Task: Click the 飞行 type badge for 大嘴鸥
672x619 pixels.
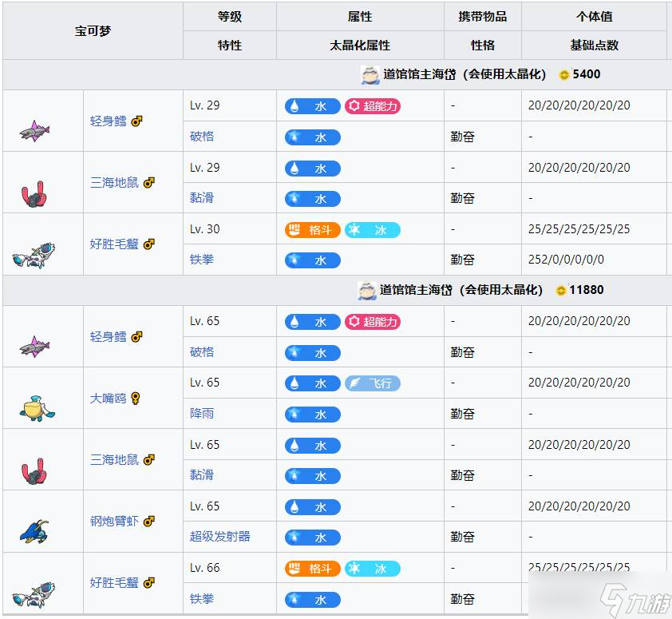Action: (373, 383)
